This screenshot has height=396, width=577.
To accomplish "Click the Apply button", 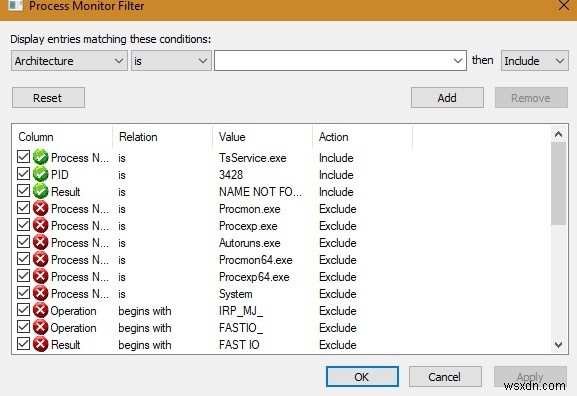I will point(530,376).
